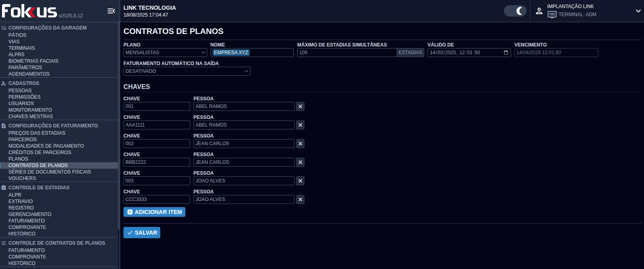Delete the CCC3333 key entry
The image size is (644, 269).
[x=300, y=199]
